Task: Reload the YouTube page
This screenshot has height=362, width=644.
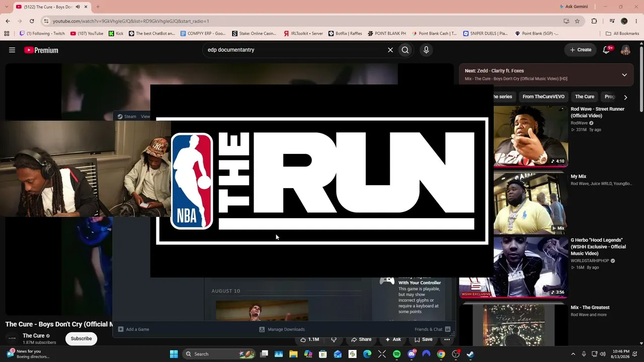Action: [32, 21]
